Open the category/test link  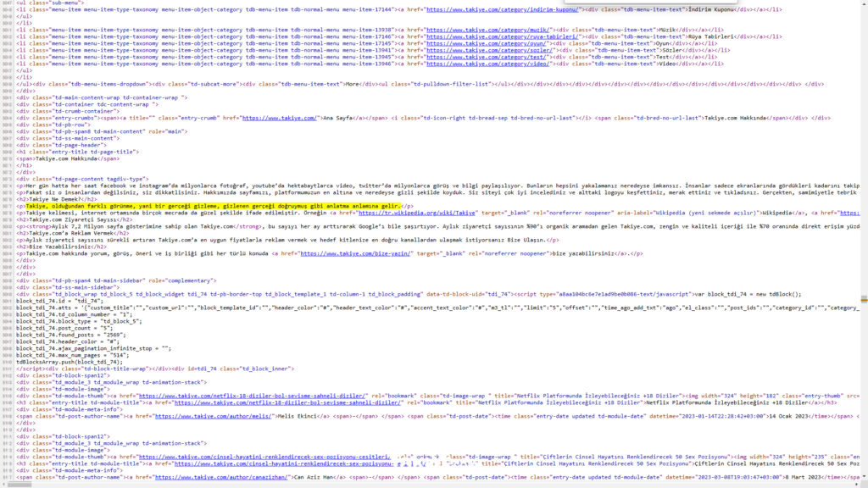486,57
